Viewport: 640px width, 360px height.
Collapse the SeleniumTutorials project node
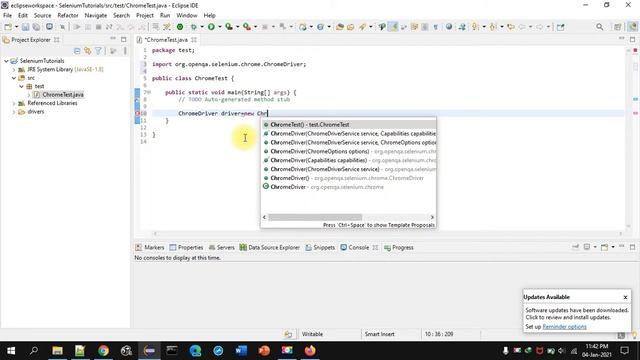(x=6, y=61)
